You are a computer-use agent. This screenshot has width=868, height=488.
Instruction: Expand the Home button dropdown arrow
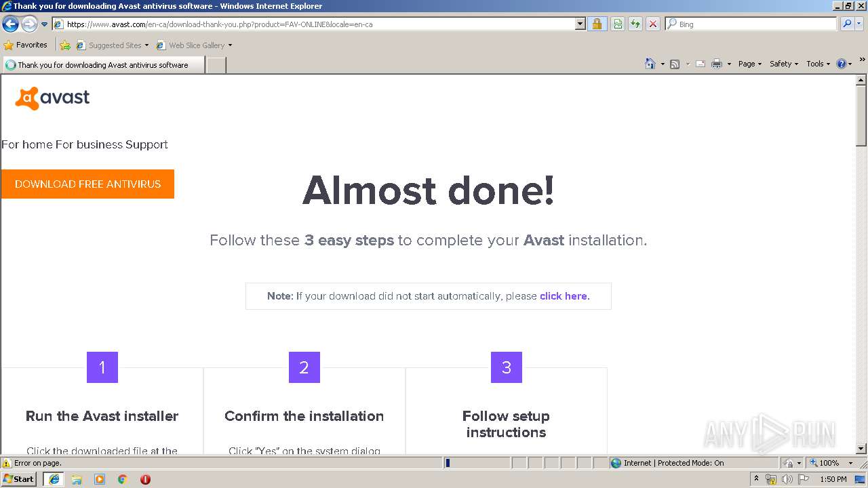click(x=663, y=64)
